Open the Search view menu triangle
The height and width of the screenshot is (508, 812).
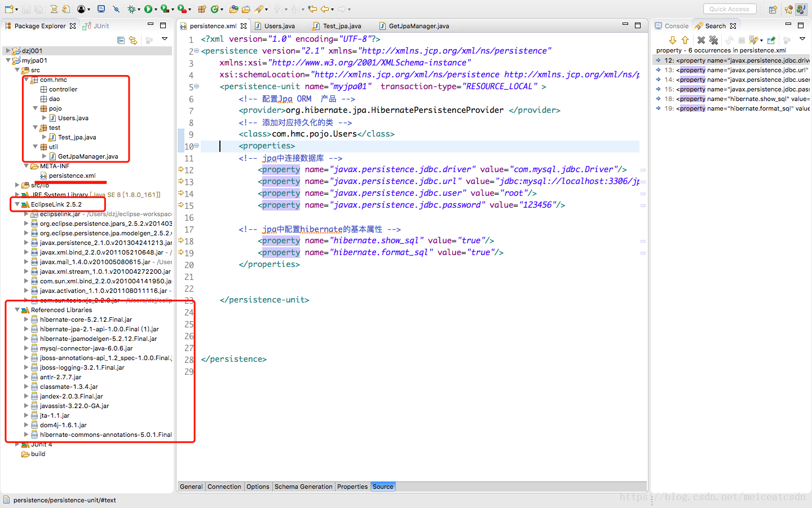pyautogui.click(x=802, y=39)
